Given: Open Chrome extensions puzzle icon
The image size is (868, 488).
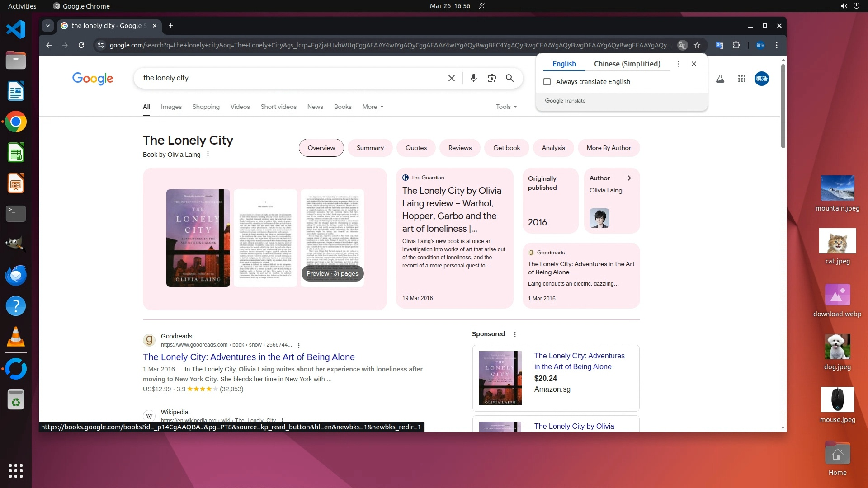Looking at the screenshot, I should point(736,45).
